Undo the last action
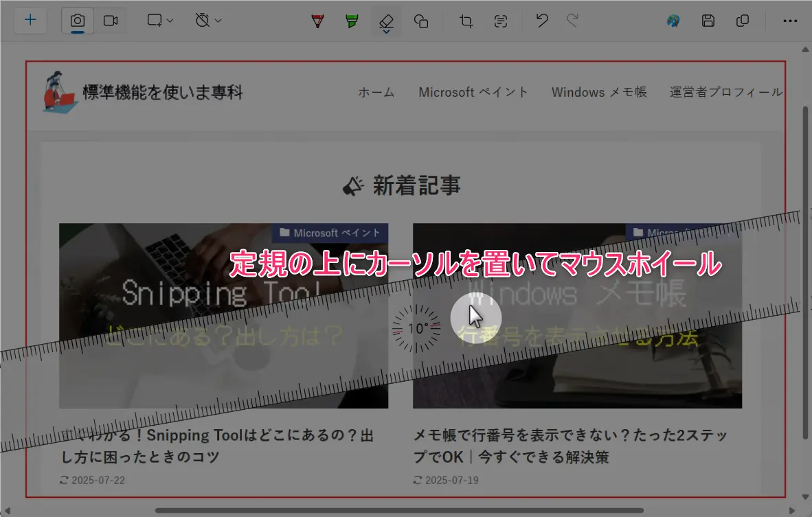This screenshot has height=517, width=812. pyautogui.click(x=542, y=21)
